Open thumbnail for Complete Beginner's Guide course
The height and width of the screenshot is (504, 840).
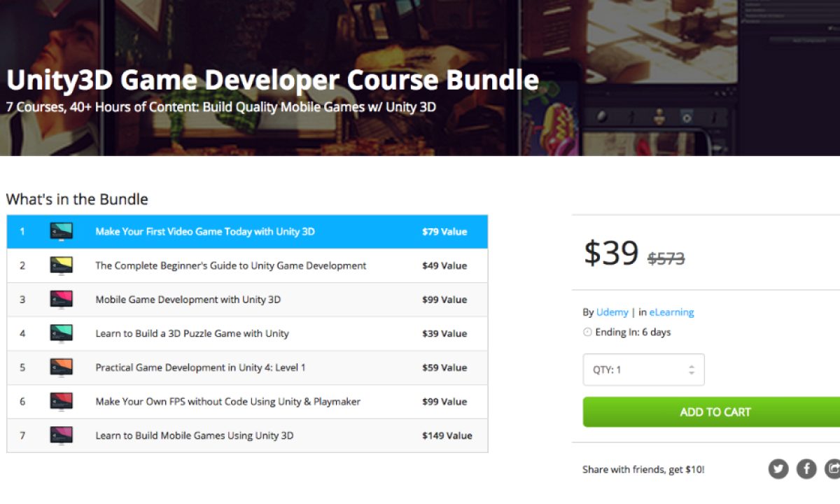[62, 265]
